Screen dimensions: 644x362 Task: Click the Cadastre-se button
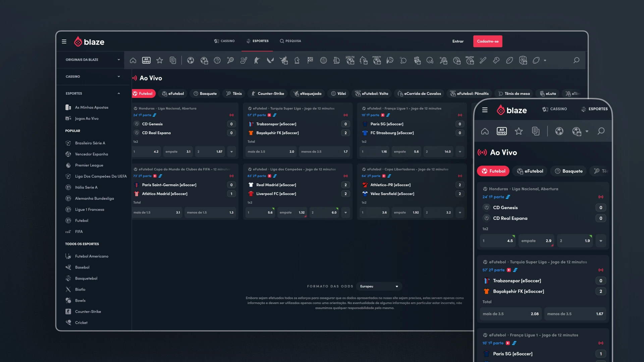pyautogui.click(x=487, y=41)
